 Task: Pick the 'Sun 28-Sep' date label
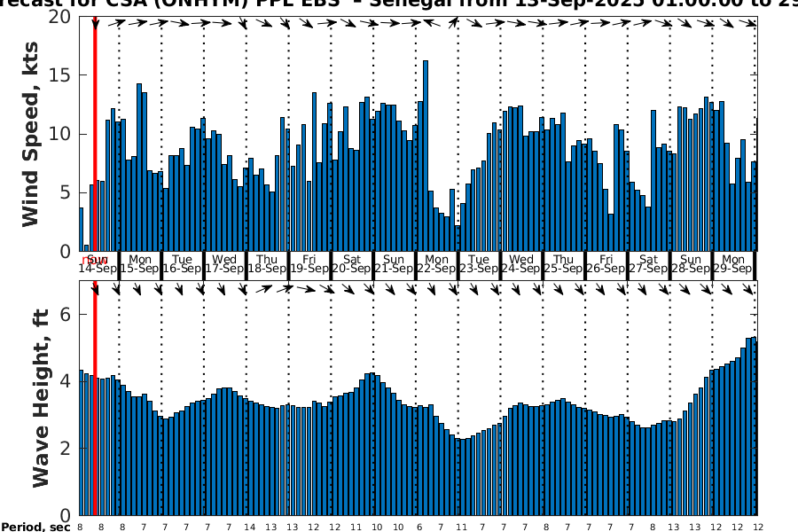691,263
